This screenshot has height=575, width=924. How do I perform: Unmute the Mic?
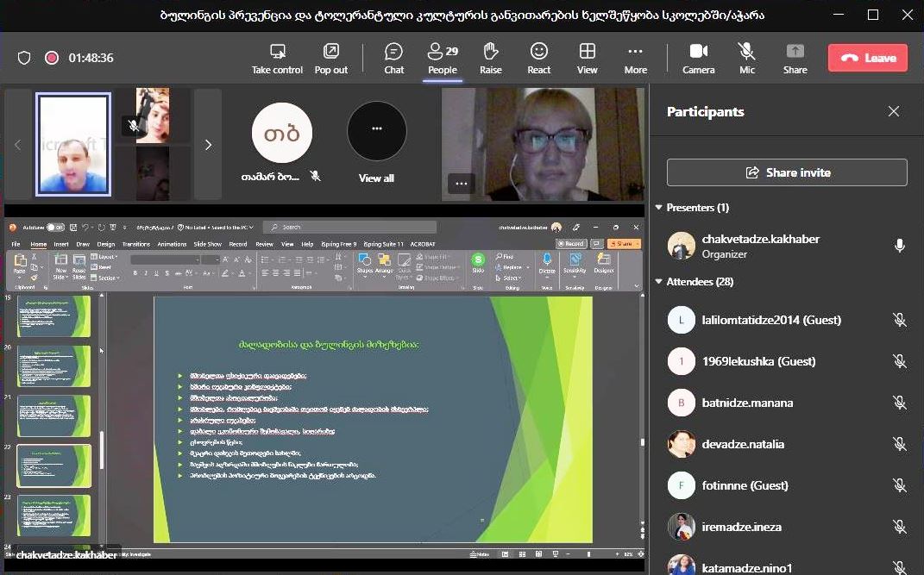(x=746, y=59)
